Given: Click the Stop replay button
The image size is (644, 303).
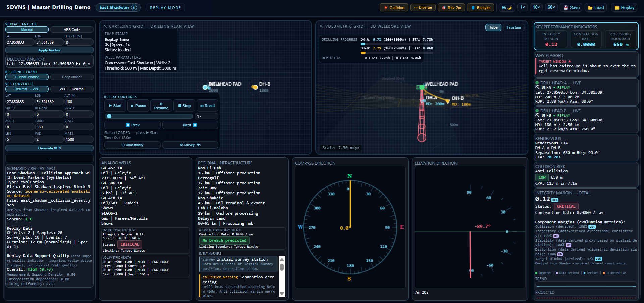Looking at the screenshot, I should [184, 106].
